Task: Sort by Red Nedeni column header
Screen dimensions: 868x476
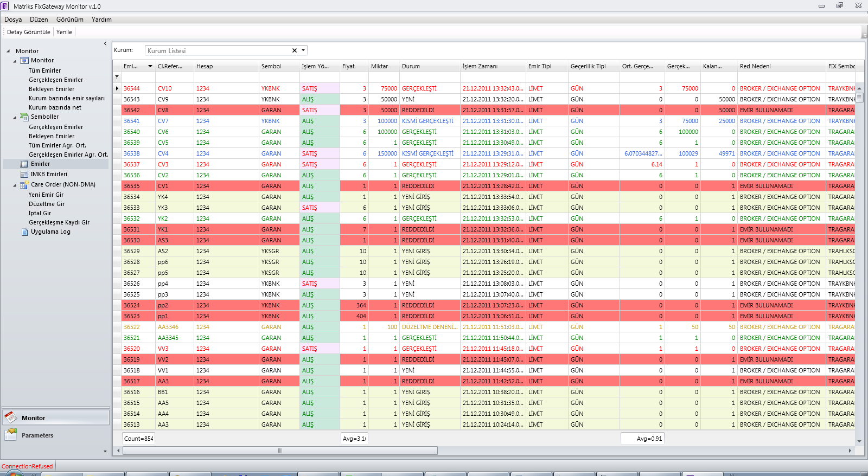Action: pyautogui.click(x=782, y=66)
